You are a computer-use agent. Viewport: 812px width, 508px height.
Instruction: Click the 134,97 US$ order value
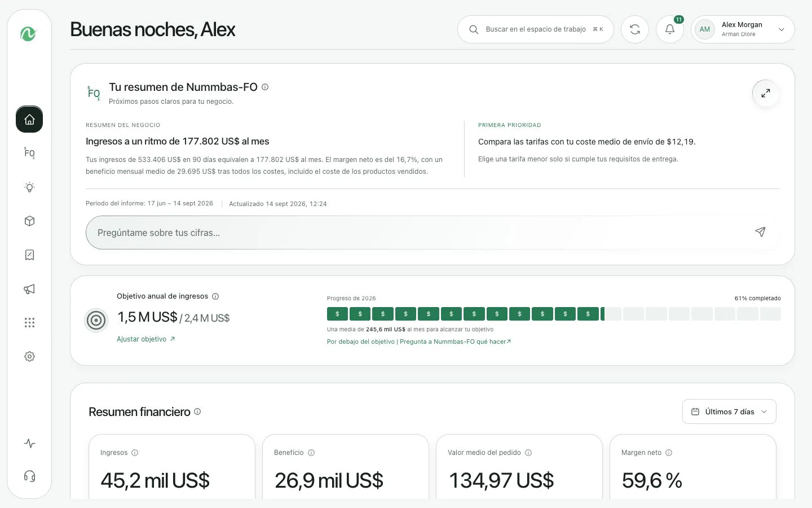pyautogui.click(x=501, y=481)
